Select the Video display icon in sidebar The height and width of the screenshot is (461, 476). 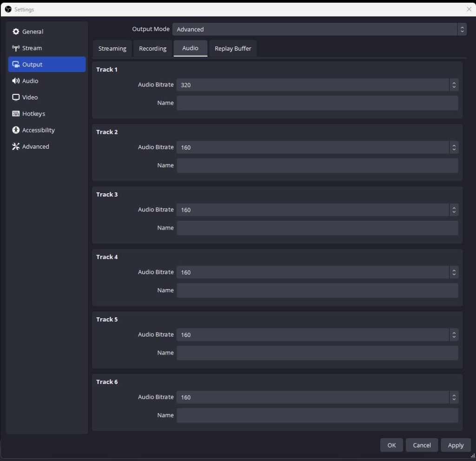16,98
